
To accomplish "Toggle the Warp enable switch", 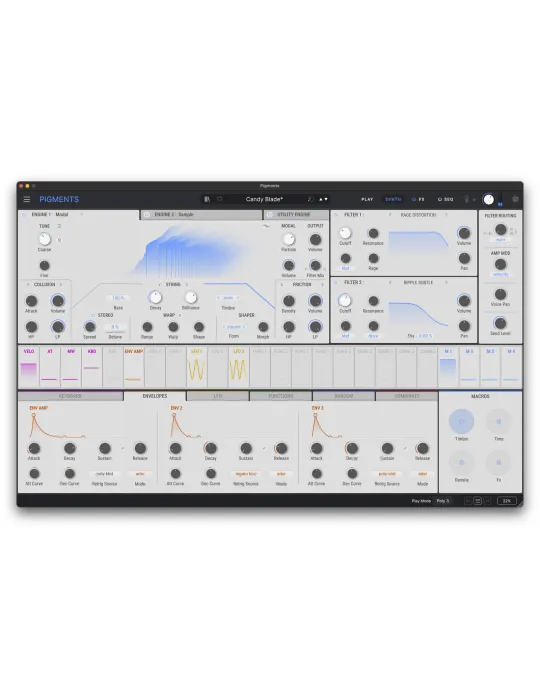I will tap(180, 315).
